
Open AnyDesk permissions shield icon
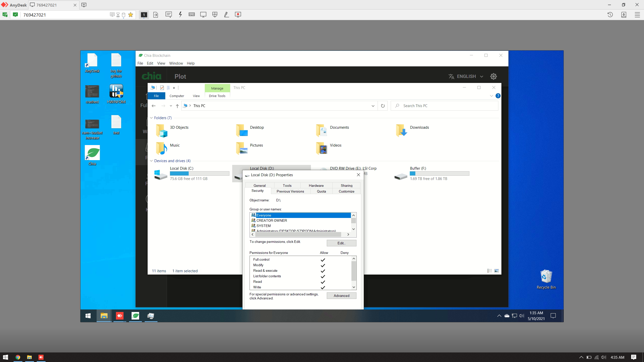pos(215,15)
